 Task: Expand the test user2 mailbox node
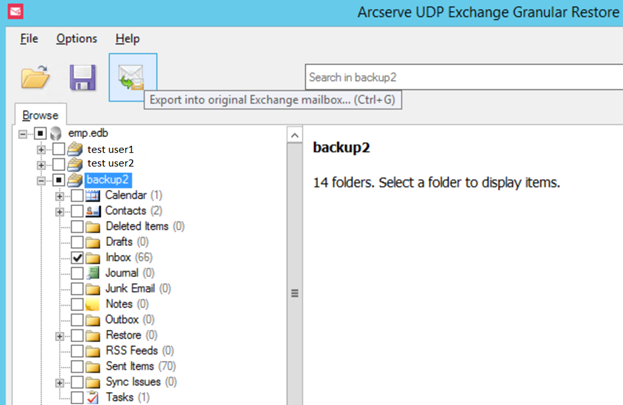coord(41,164)
